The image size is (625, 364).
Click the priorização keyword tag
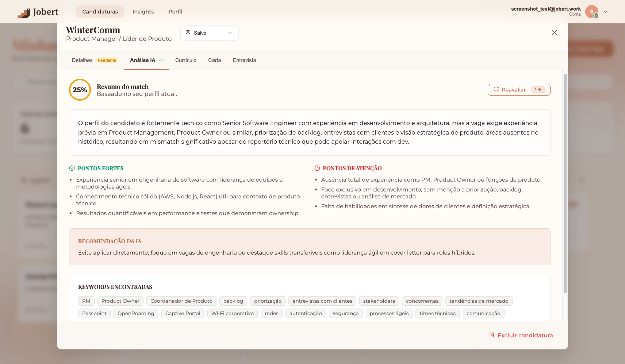[268, 301]
